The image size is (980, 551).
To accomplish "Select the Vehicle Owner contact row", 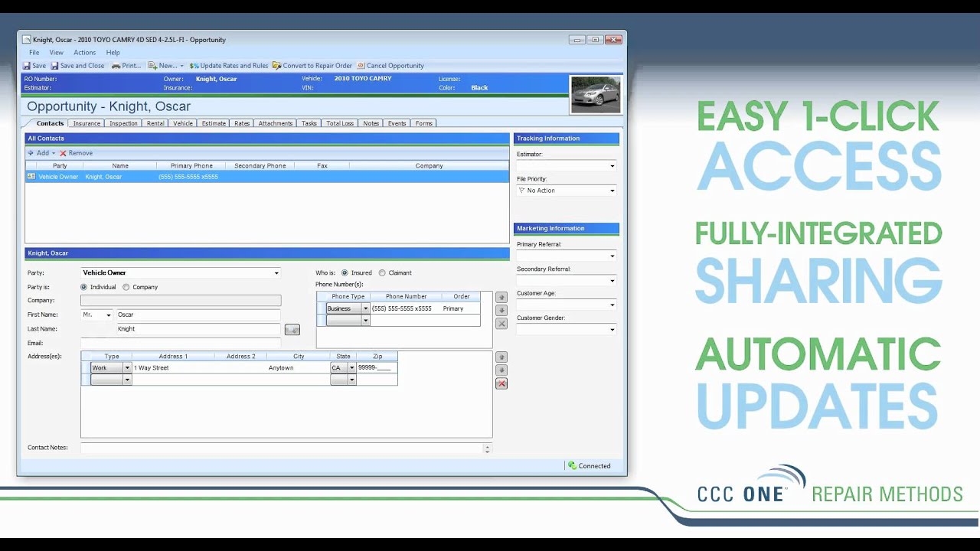I will tap(267, 177).
